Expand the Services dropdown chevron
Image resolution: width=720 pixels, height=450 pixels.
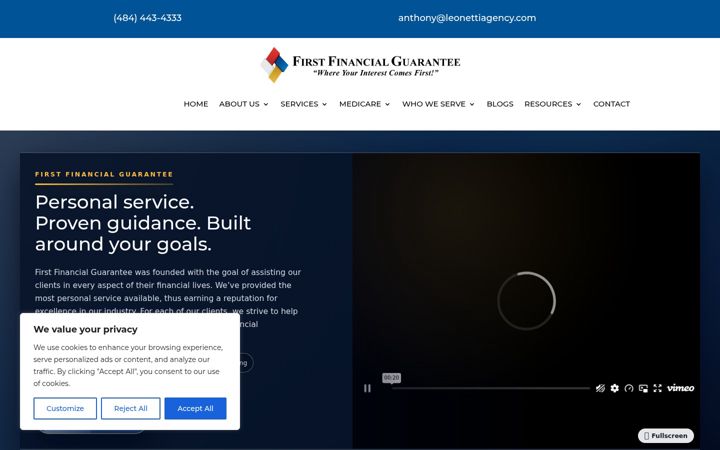325,105
